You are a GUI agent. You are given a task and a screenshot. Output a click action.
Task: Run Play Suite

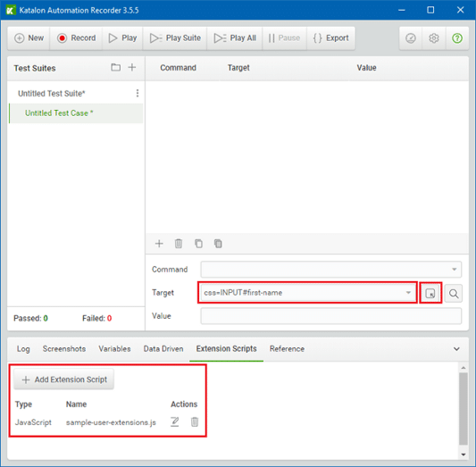(175, 38)
